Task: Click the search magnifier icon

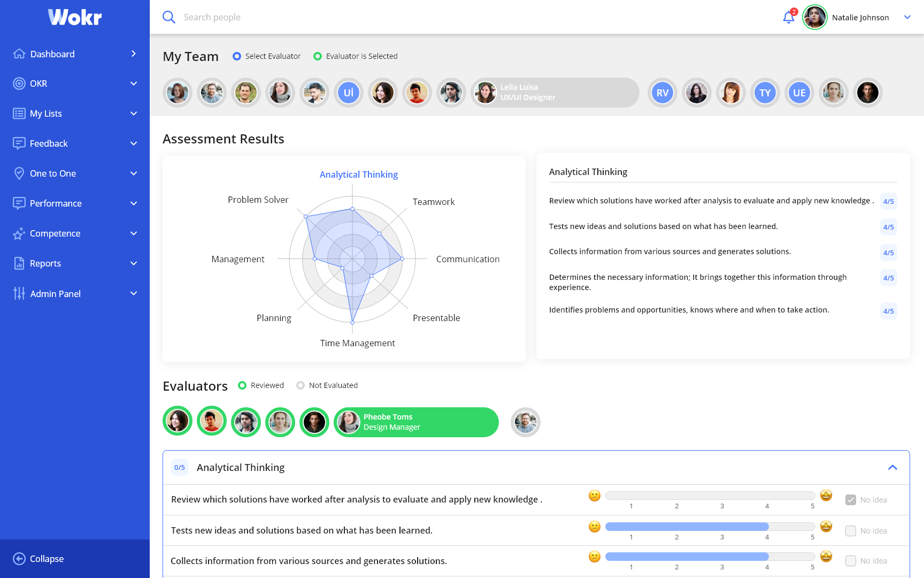Action: pos(169,17)
